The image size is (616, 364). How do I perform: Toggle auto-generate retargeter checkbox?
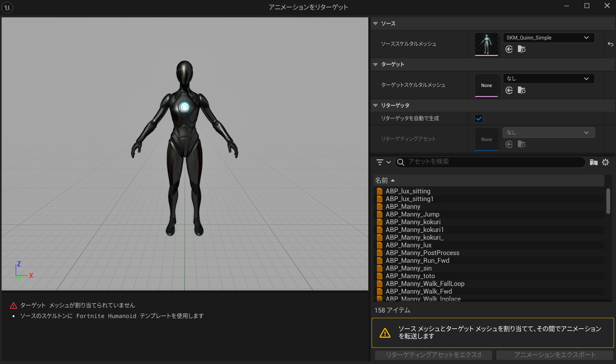[x=479, y=119]
